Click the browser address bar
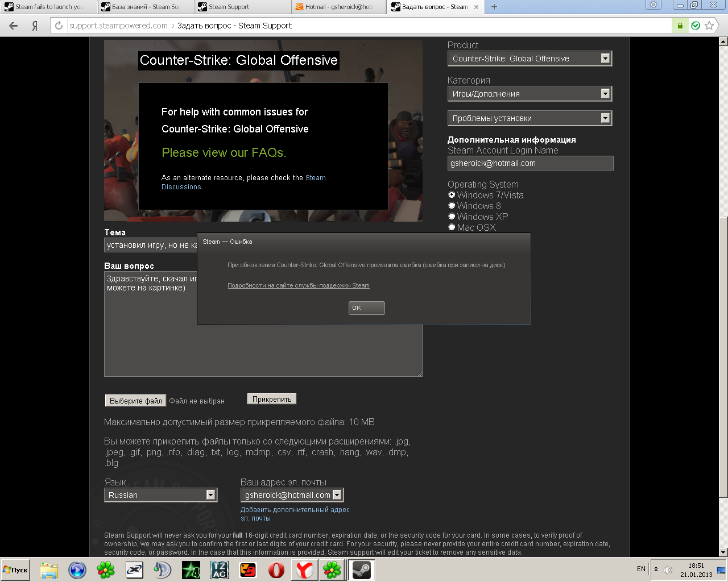Image resolution: width=728 pixels, height=582 pixels. [x=364, y=26]
